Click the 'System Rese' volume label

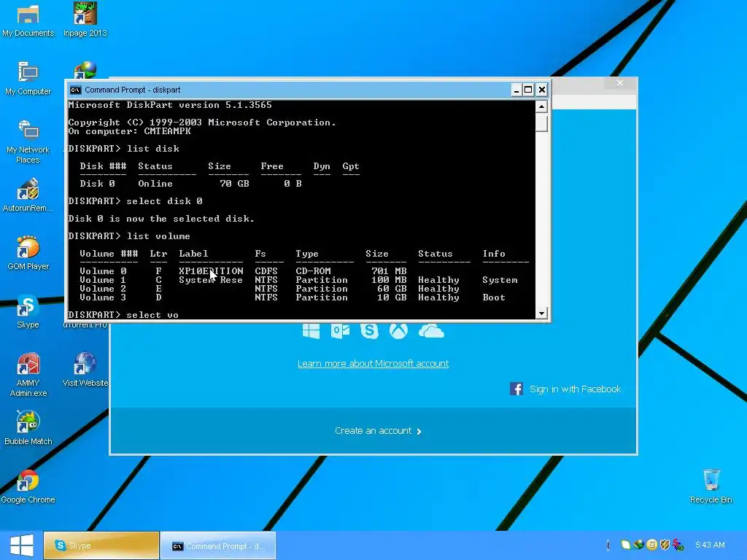(x=211, y=280)
